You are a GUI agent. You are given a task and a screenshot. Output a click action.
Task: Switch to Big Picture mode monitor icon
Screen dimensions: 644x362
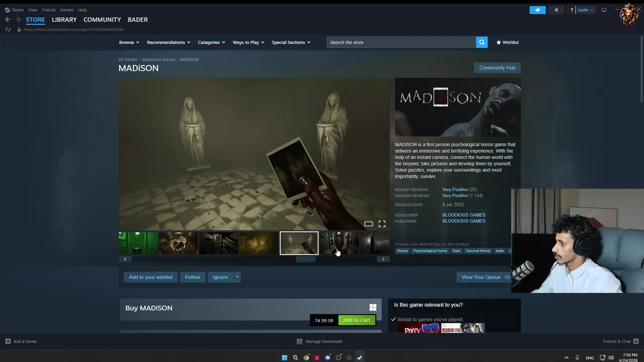[x=604, y=10]
